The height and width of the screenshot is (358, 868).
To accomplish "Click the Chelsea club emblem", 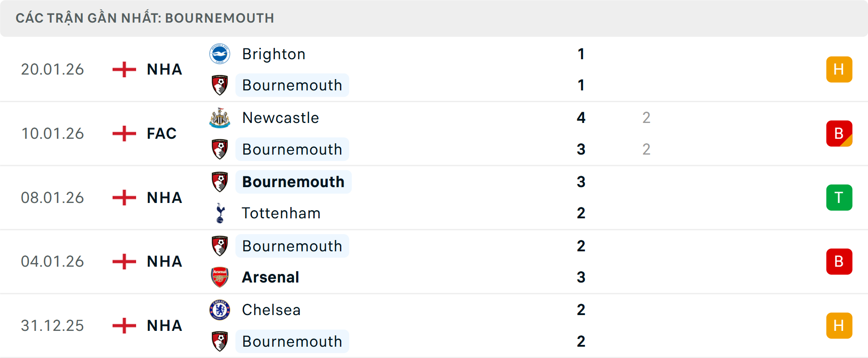I will (220, 310).
